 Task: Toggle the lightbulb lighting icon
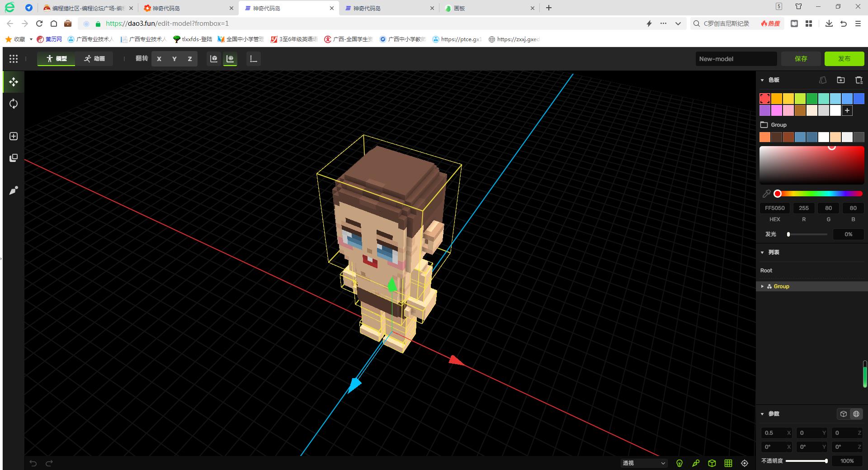click(x=679, y=463)
